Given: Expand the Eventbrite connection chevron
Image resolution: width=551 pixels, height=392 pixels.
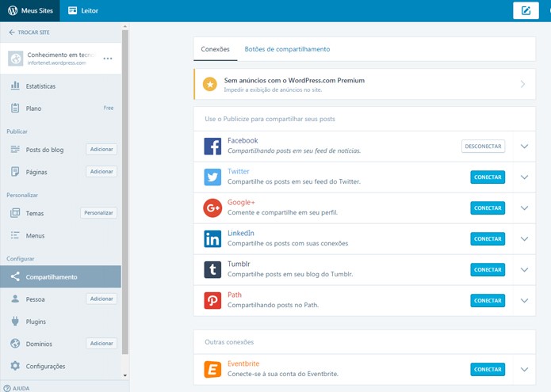Looking at the screenshot, I should [x=524, y=370].
